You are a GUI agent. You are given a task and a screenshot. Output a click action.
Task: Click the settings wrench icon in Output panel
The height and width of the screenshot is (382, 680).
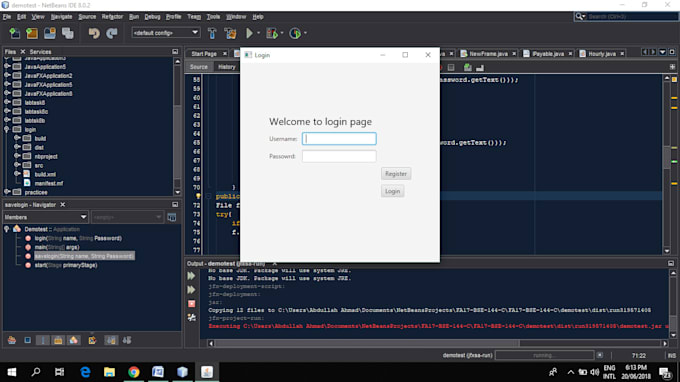(192, 317)
